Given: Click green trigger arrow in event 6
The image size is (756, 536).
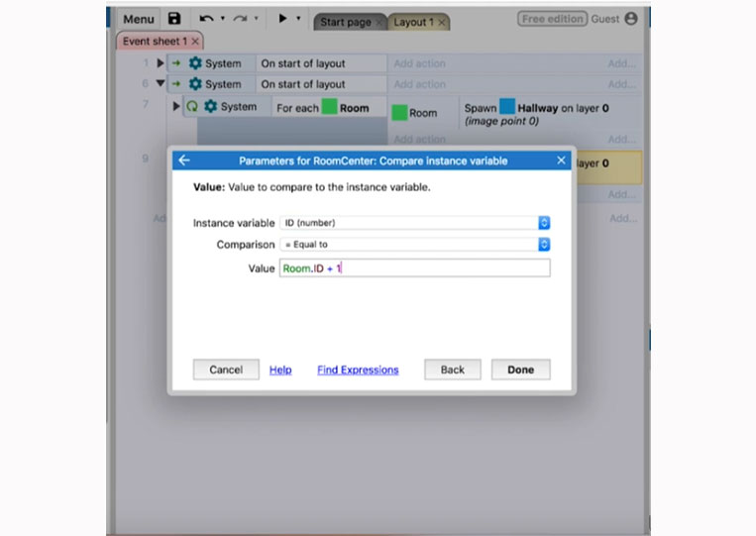Looking at the screenshot, I should [176, 84].
